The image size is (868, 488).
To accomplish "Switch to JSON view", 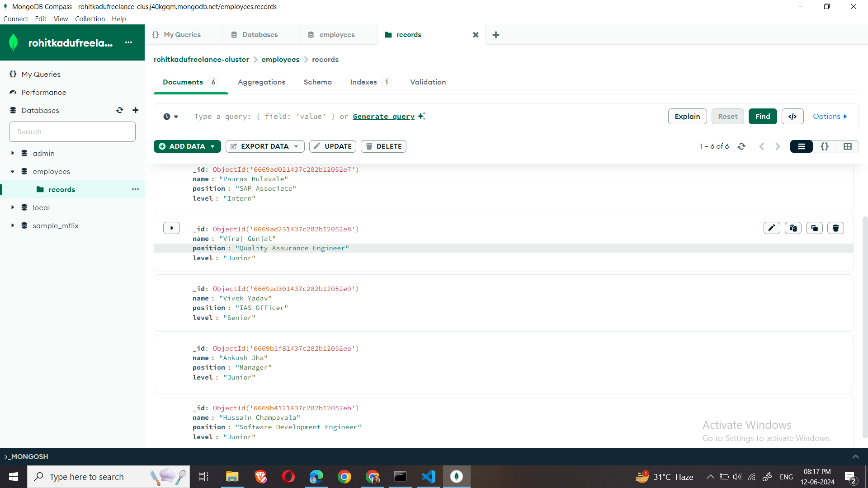I will point(825,146).
